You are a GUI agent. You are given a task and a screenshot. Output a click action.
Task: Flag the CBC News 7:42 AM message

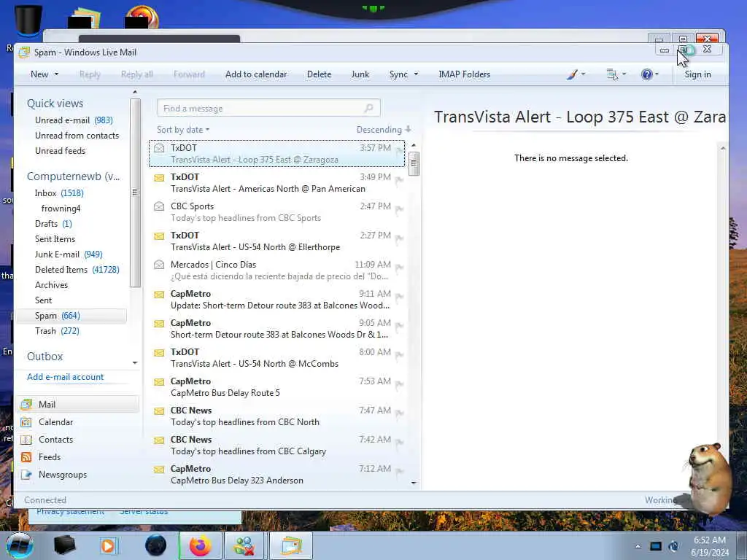coord(399,443)
